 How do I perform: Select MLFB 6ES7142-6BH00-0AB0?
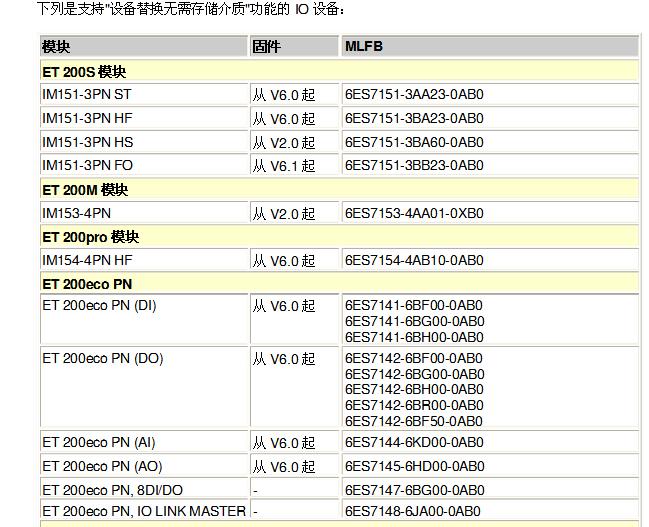[414, 390]
